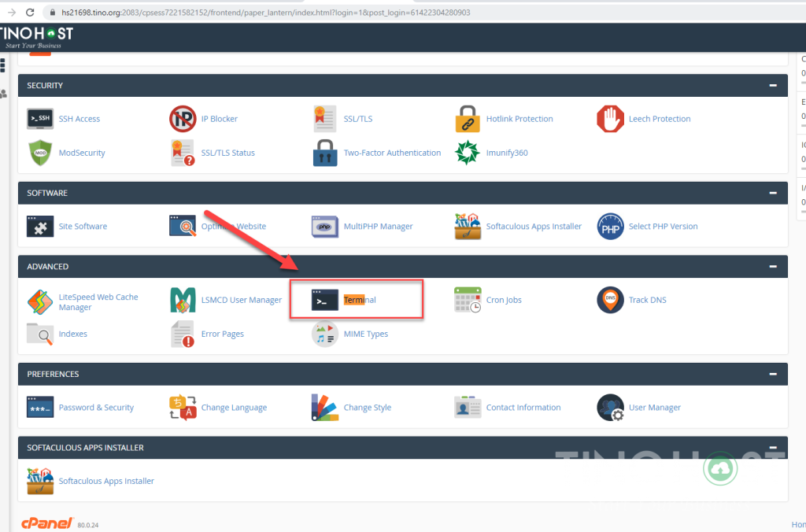Click the green cloud upload floating icon
The height and width of the screenshot is (532, 806).
click(720, 468)
